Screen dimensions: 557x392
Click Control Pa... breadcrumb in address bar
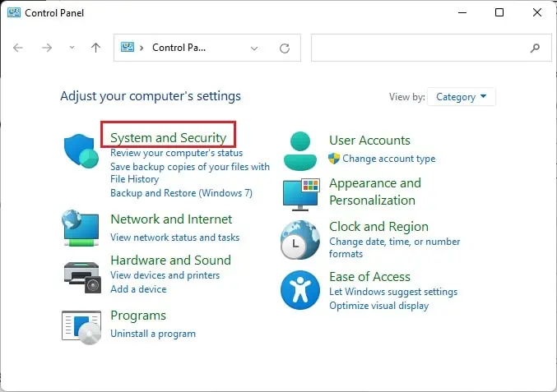(179, 48)
